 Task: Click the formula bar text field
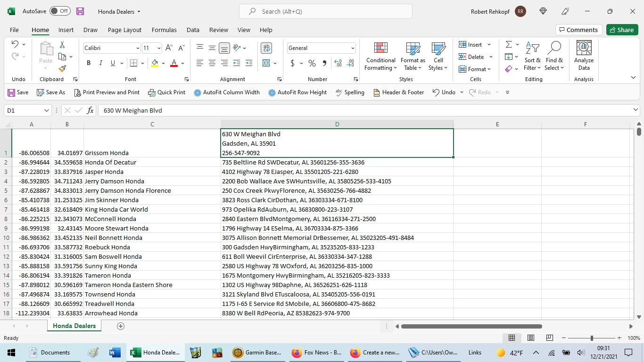(366, 110)
